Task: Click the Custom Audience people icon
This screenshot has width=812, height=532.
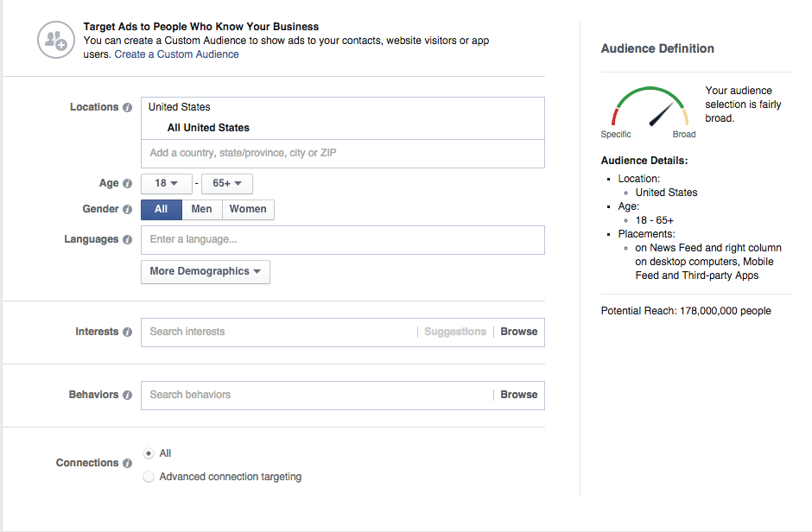Action: pyautogui.click(x=55, y=39)
